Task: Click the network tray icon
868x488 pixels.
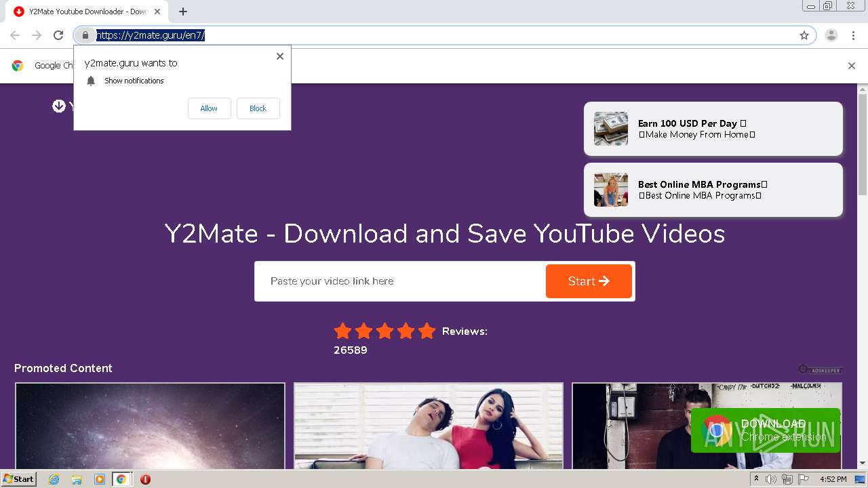Action: pyautogui.click(x=787, y=479)
